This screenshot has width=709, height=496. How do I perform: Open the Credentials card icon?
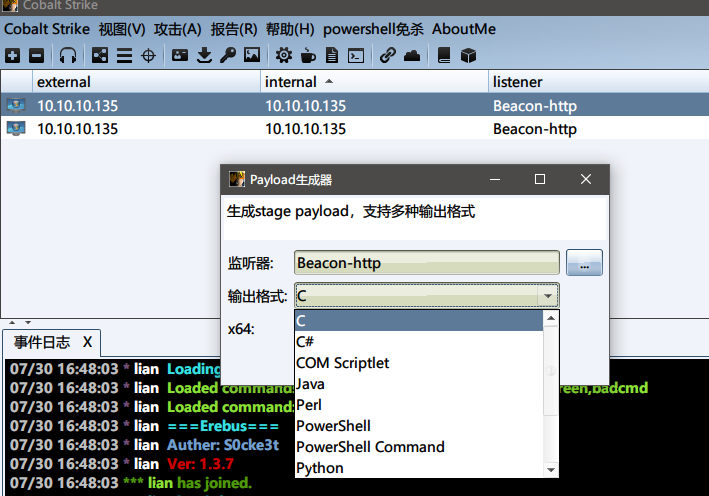(180, 56)
